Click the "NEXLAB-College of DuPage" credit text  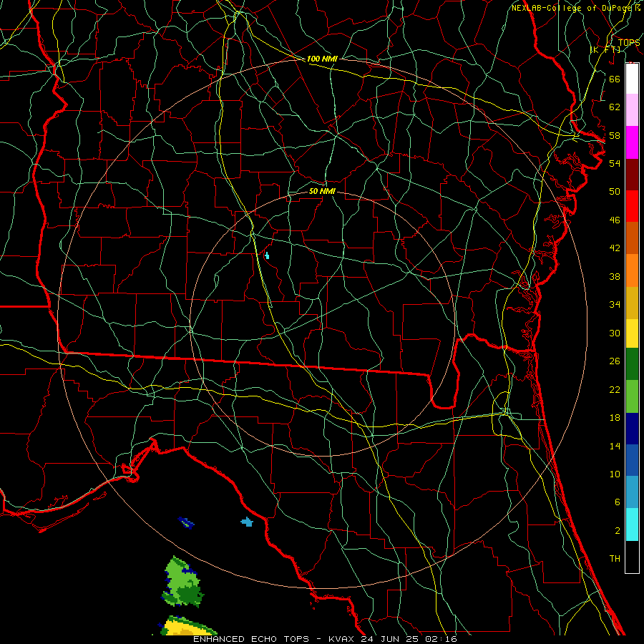pyautogui.click(x=572, y=8)
